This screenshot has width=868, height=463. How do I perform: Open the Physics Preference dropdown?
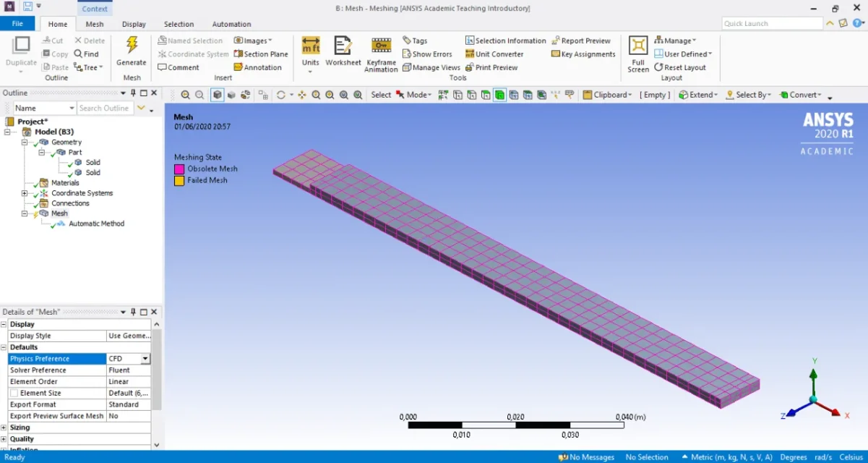[145, 359]
